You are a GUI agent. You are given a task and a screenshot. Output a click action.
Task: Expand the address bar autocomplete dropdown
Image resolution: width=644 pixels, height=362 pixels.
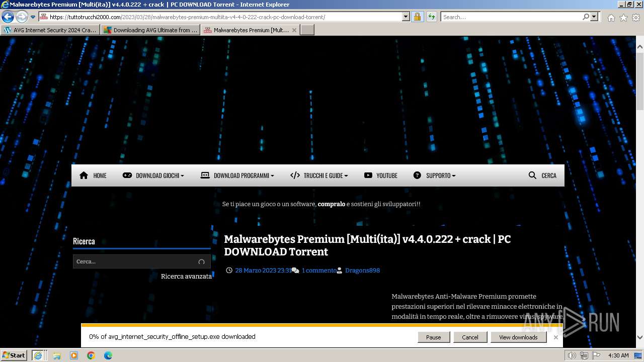(x=406, y=17)
